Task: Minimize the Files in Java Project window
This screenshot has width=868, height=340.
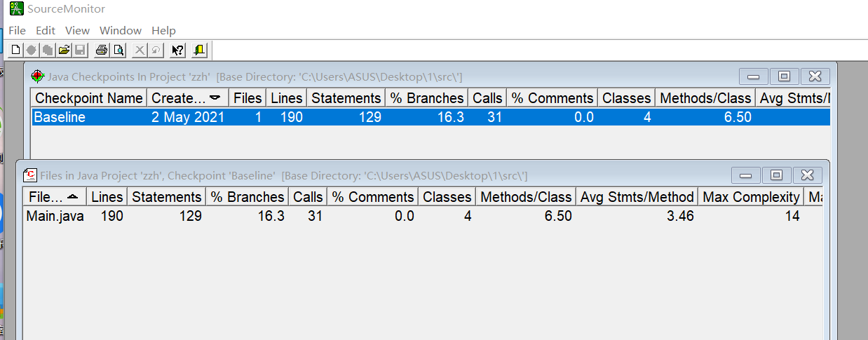Action: [746, 175]
